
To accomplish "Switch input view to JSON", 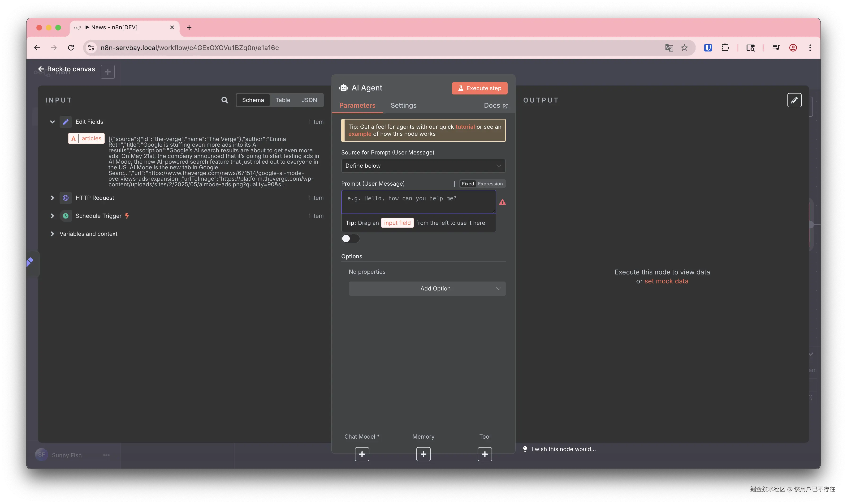I will (x=309, y=100).
